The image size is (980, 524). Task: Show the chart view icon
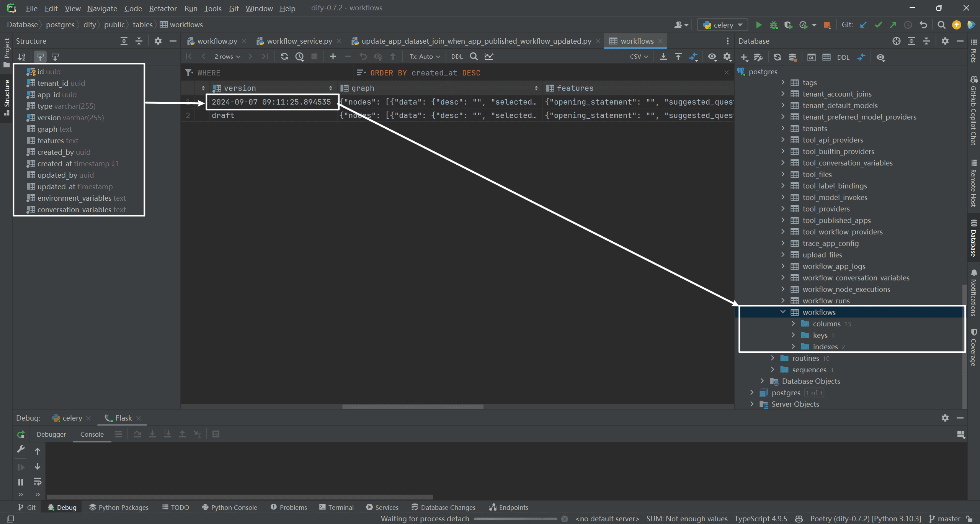coord(489,57)
